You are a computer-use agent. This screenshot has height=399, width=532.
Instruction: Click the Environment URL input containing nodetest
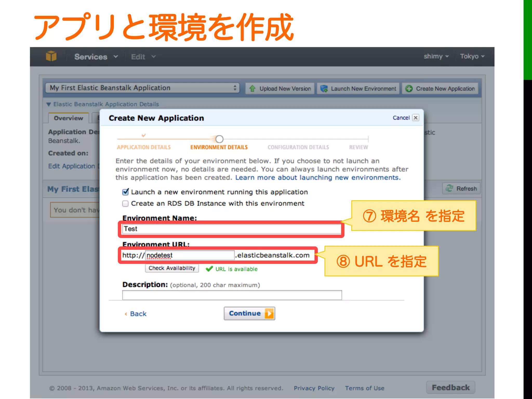(x=190, y=255)
